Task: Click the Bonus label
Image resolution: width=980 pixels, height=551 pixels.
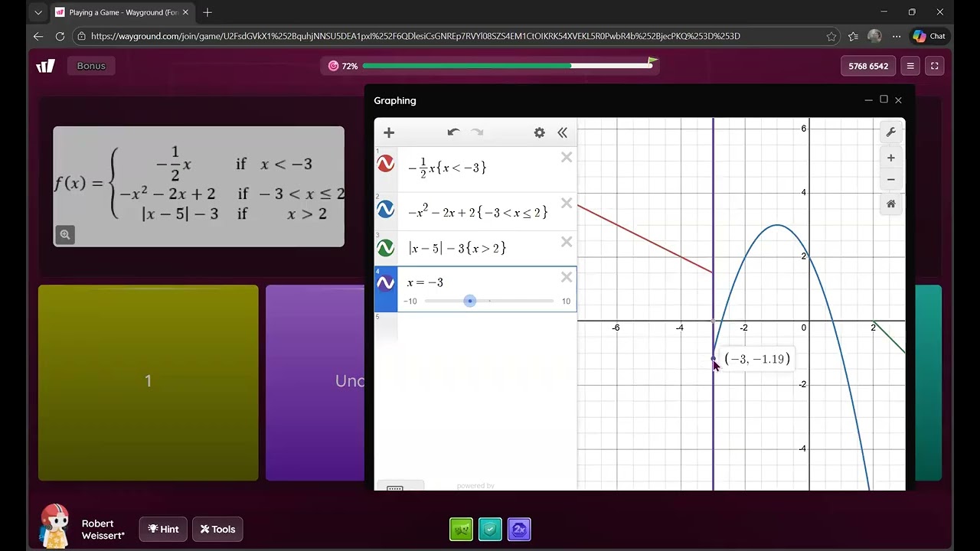Action: pyautogui.click(x=90, y=66)
